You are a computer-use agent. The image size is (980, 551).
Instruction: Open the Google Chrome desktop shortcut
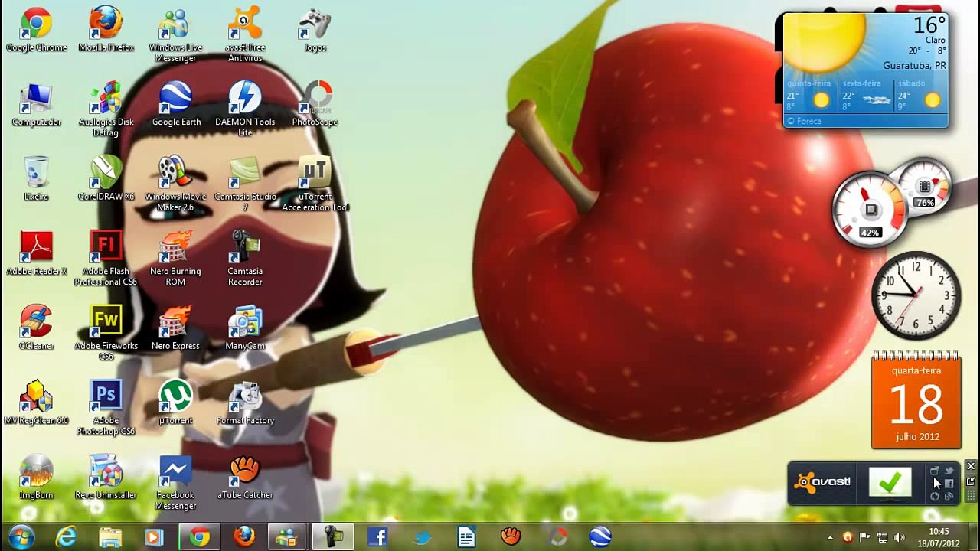point(36,31)
